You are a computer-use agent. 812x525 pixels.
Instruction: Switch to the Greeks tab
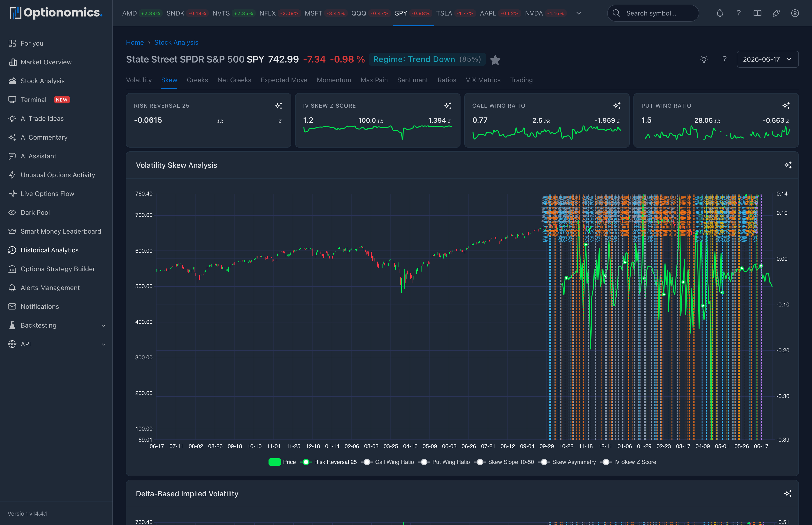197,80
